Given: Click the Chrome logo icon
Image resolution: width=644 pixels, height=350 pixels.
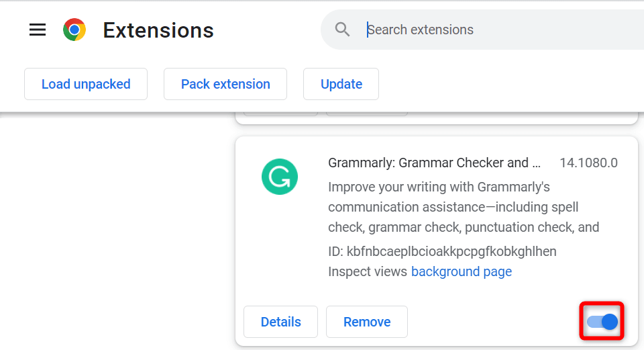Looking at the screenshot, I should 74,30.
